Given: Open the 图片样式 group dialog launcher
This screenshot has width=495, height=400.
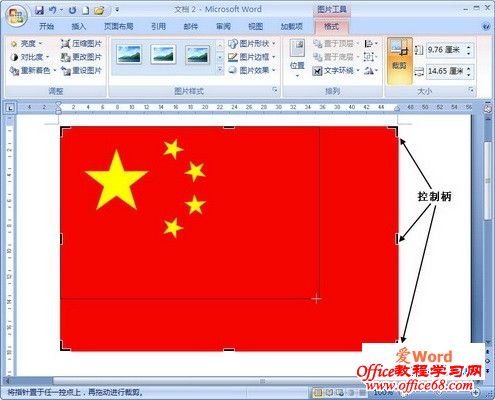Looking at the screenshot, I should 275,90.
